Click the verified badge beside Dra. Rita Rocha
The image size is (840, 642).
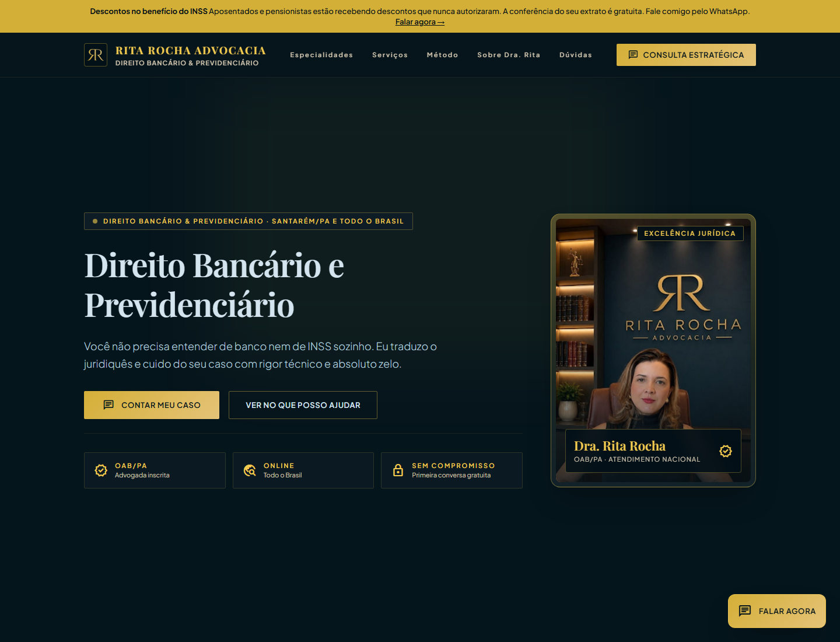tap(726, 451)
